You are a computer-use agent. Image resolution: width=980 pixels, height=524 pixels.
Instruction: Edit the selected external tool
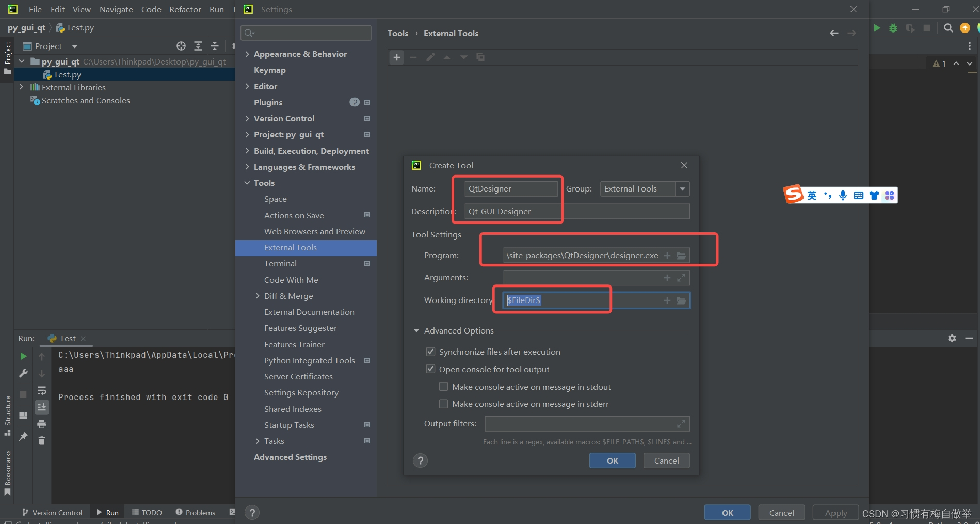430,57
